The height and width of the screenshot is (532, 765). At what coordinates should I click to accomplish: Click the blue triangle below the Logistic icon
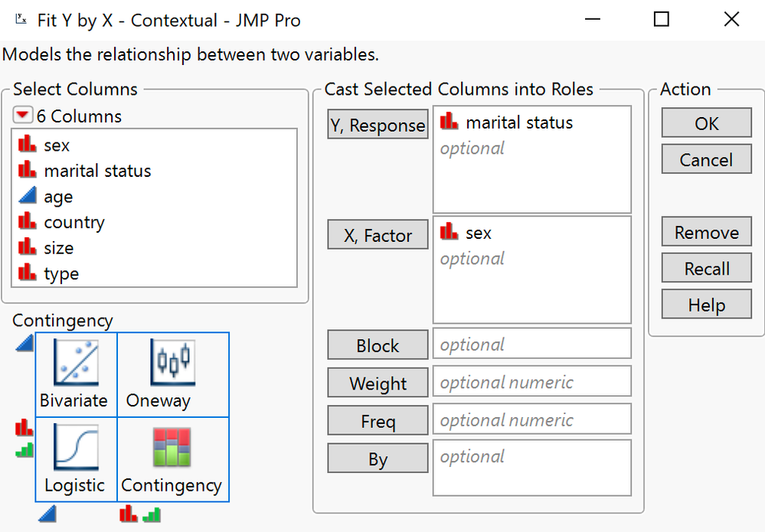tap(47, 514)
